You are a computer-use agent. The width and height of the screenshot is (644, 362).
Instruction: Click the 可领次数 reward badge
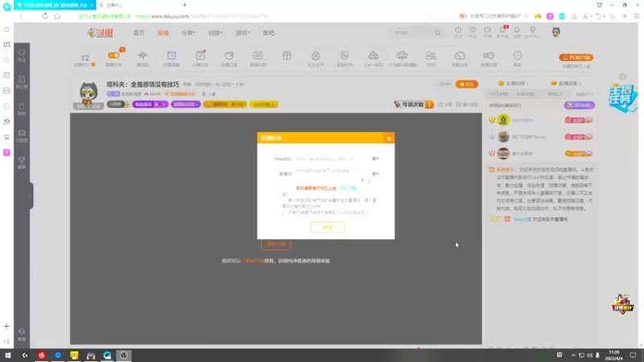click(413, 105)
